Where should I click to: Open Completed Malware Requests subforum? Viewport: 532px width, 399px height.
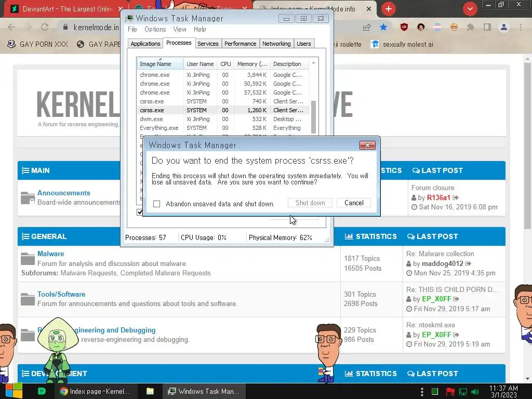[165, 273]
